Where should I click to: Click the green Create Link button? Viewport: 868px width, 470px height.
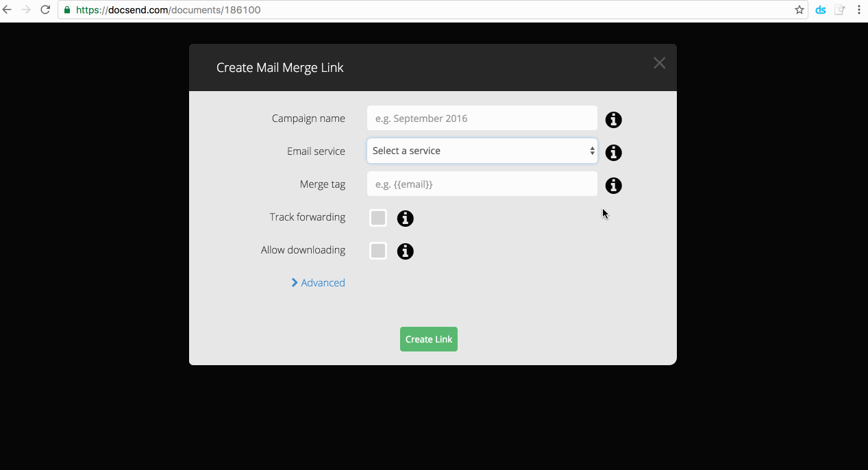pos(429,339)
